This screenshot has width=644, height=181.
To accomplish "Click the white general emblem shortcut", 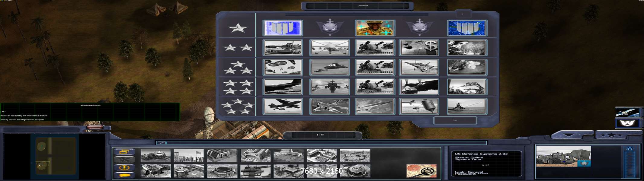I will click(x=628, y=123).
